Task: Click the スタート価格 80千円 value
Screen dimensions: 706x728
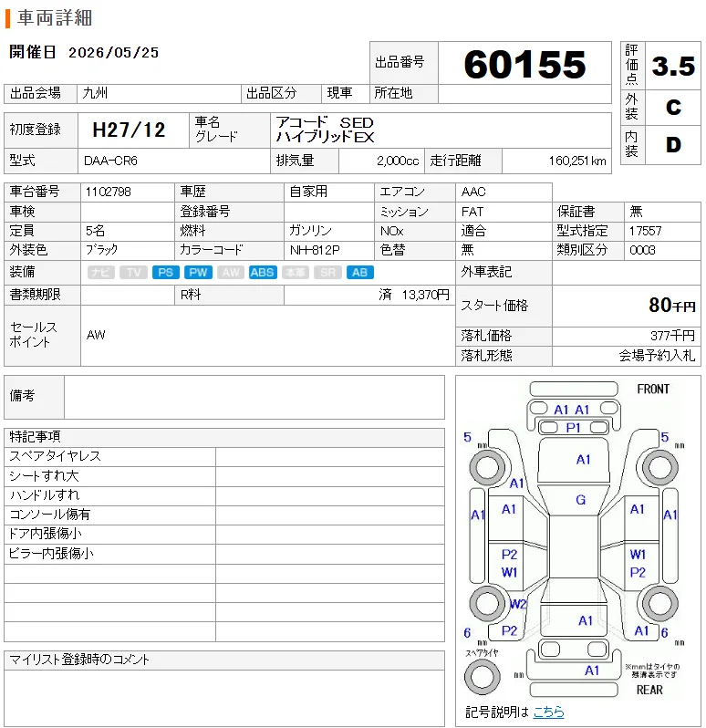Action: [x=671, y=306]
